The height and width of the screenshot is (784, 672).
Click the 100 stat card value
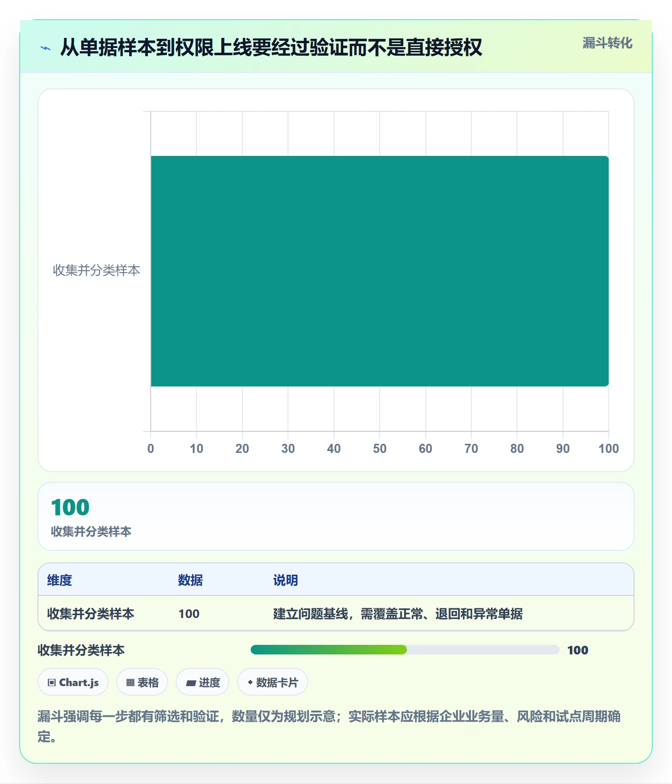tap(70, 507)
